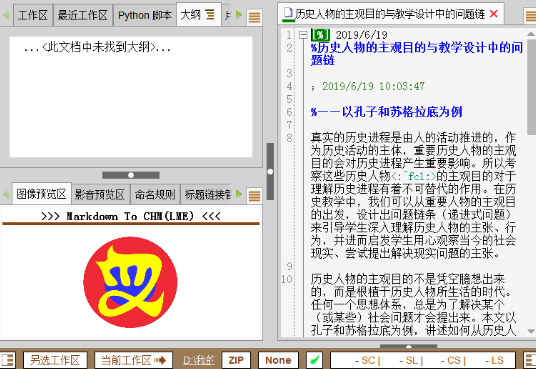Click the splitter handle below the editor
Image resolution: width=536 pixels, height=369 pixels.
(x=408, y=346)
